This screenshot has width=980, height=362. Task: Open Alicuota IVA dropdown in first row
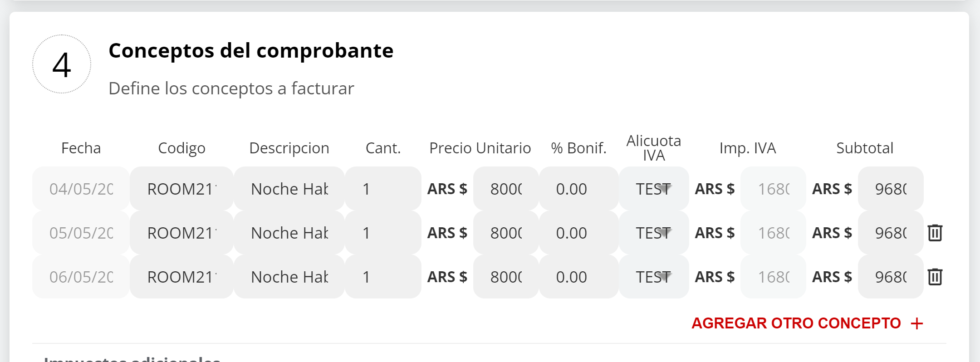[654, 189]
